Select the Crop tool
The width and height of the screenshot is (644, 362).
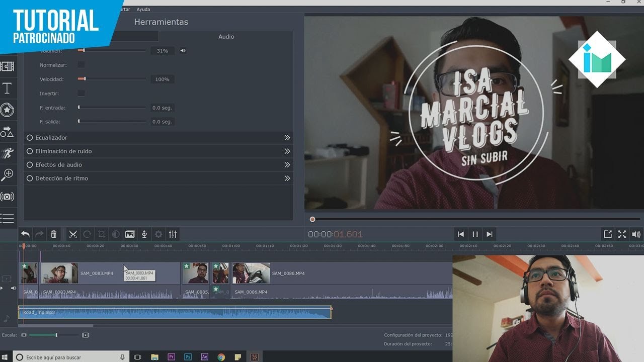[x=101, y=234]
